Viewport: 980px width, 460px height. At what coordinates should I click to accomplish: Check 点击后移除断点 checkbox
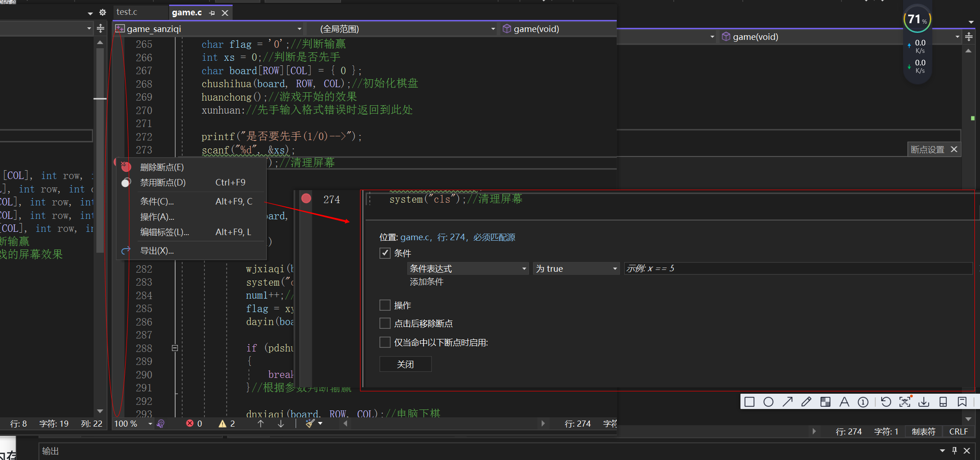tap(385, 323)
